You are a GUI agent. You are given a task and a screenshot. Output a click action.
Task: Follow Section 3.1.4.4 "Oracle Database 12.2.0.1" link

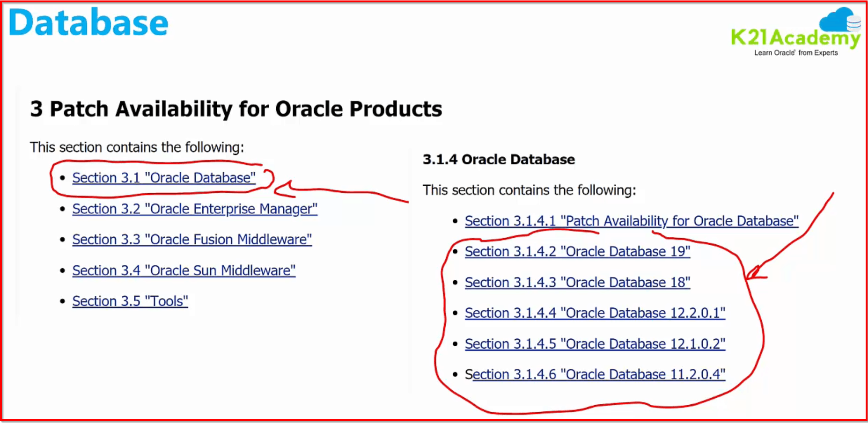(x=595, y=313)
